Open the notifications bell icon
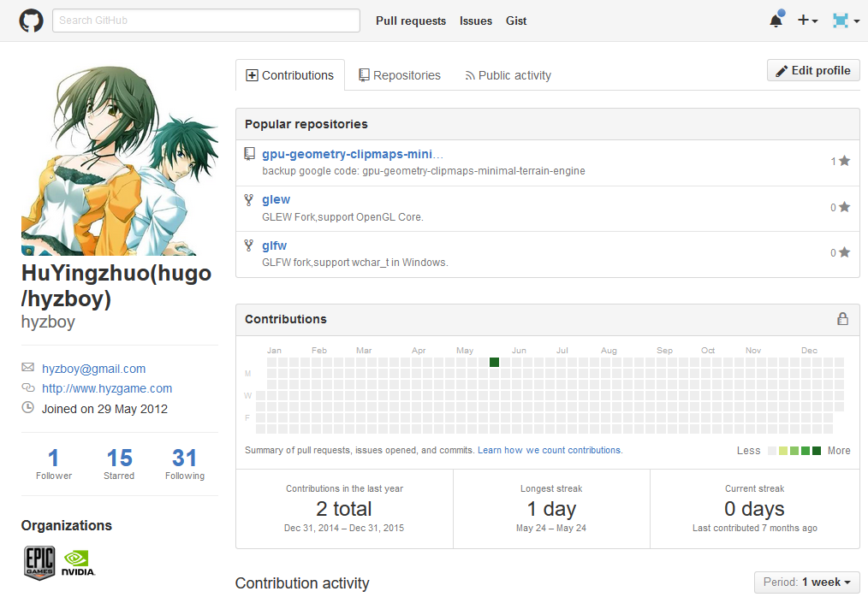 click(x=776, y=21)
